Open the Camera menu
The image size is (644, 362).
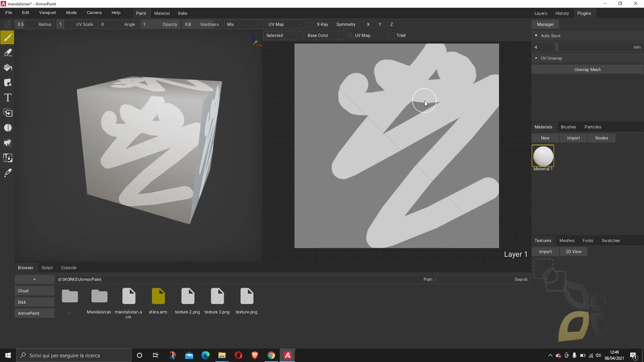click(94, 13)
